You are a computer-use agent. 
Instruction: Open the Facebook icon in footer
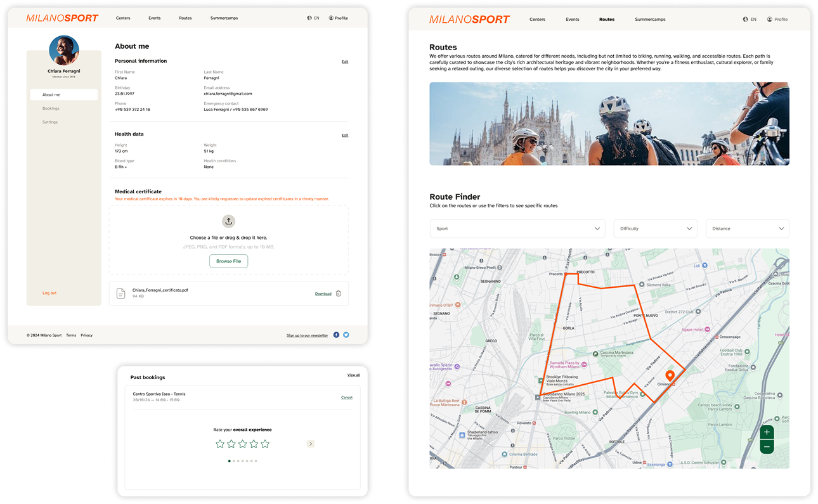click(x=336, y=334)
